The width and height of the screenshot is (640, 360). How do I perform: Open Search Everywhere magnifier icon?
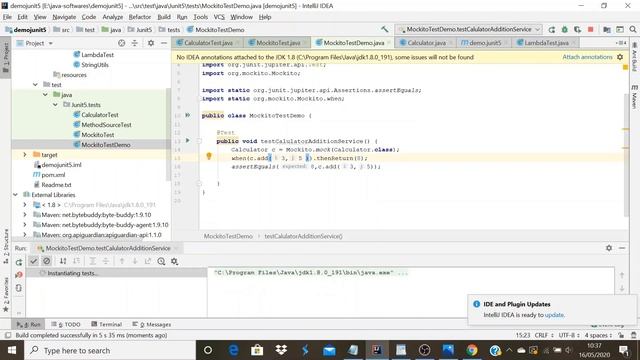coord(633,29)
